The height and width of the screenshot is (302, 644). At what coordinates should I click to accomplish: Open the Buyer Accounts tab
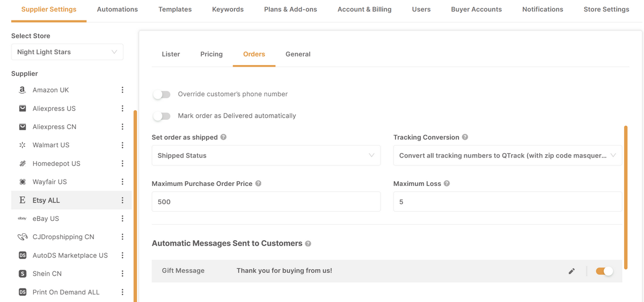pos(477,9)
